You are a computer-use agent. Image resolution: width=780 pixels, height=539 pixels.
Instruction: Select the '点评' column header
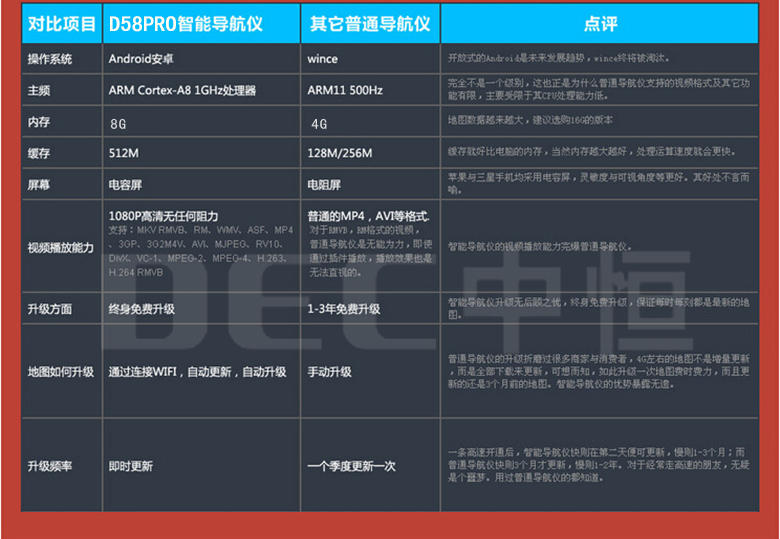tap(600, 24)
